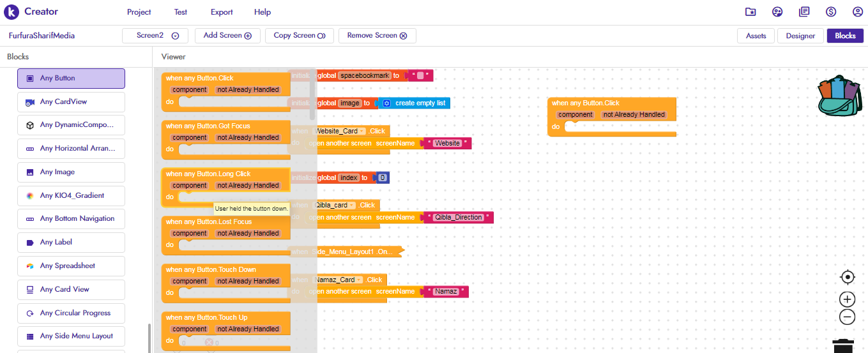The image size is (868, 353).
Task: Click the 'Qibla_Direction' text string block
Action: pos(459,218)
